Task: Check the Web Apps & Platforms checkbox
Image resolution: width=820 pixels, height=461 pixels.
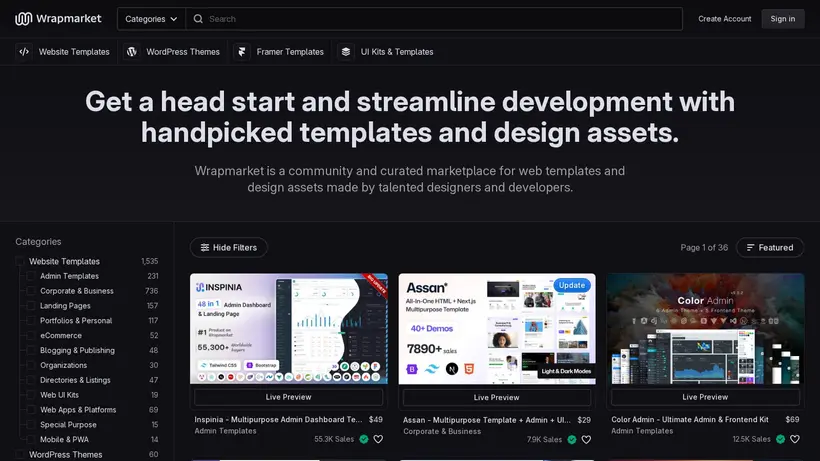Action: click(x=31, y=410)
